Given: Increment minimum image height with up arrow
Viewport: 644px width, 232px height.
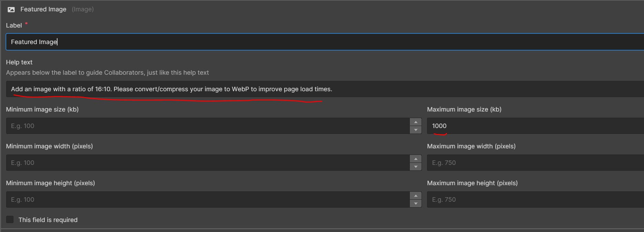Looking at the screenshot, I should pyautogui.click(x=416, y=196).
